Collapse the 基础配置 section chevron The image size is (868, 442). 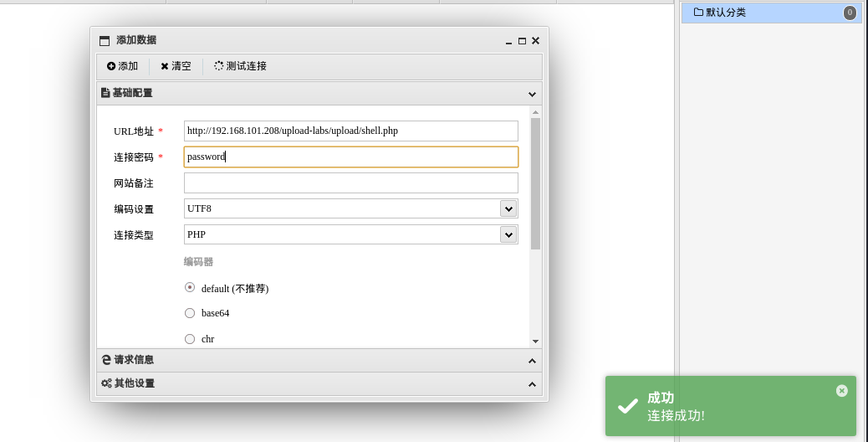coord(532,94)
